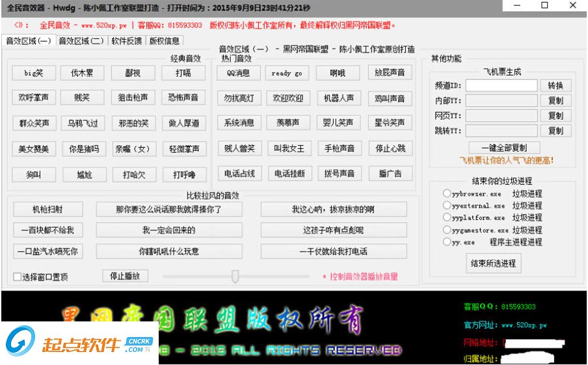Play the 放屁声音 effect
The image size is (588, 365).
pyautogui.click(x=390, y=72)
